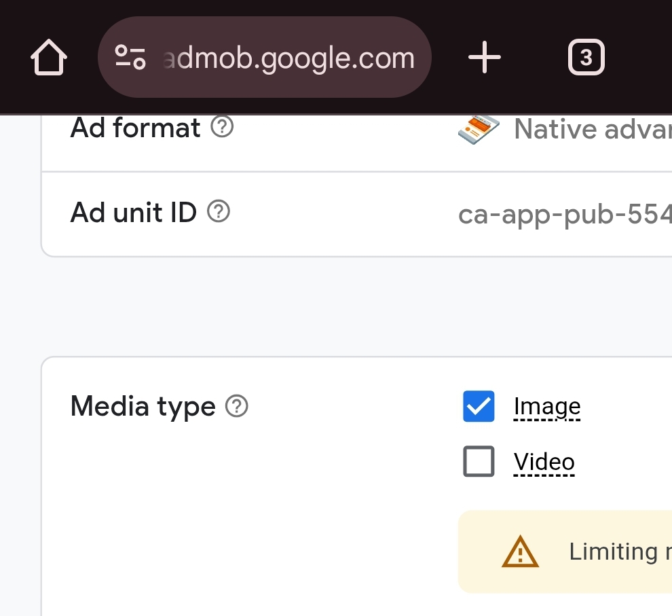Viewport: 672px width, 616px height.
Task: Click the Video label text
Action: pyautogui.click(x=544, y=462)
